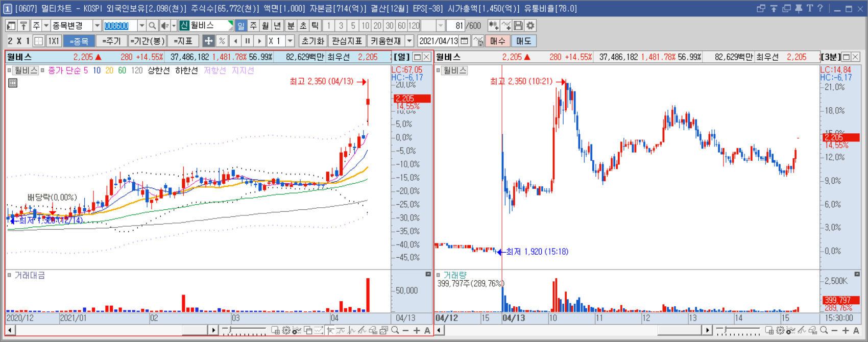868x342 pixels.
Task: Click the data table icon under 윌비스 legend
Action: pos(13,83)
